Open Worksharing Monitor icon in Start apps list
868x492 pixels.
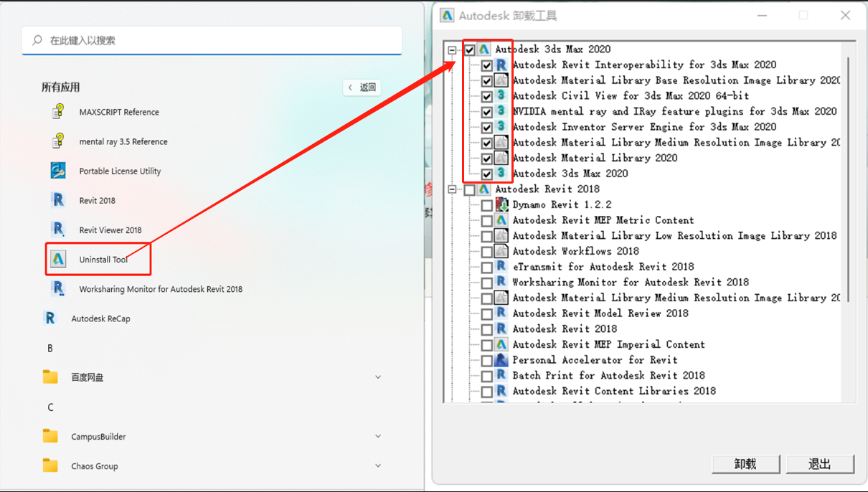(58, 289)
